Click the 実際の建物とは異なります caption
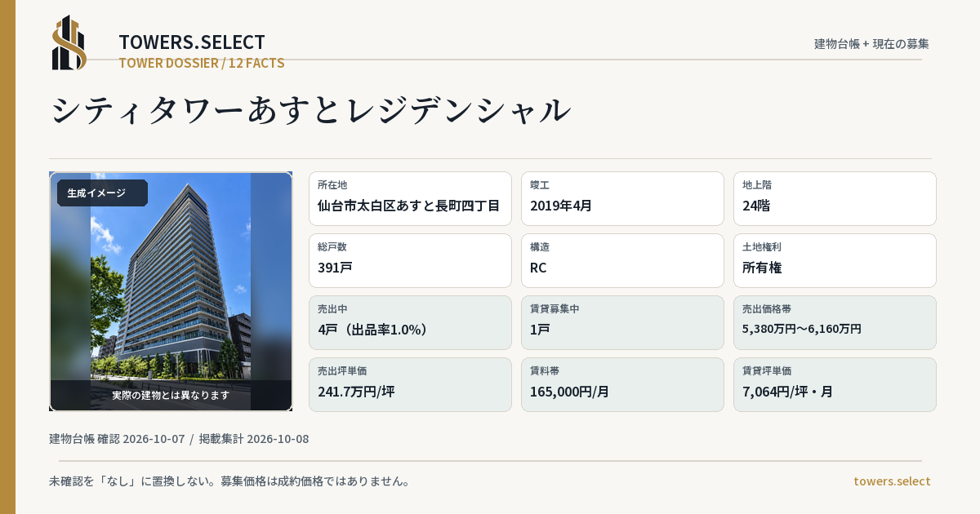Screen dimensions: 980x514 171,395
